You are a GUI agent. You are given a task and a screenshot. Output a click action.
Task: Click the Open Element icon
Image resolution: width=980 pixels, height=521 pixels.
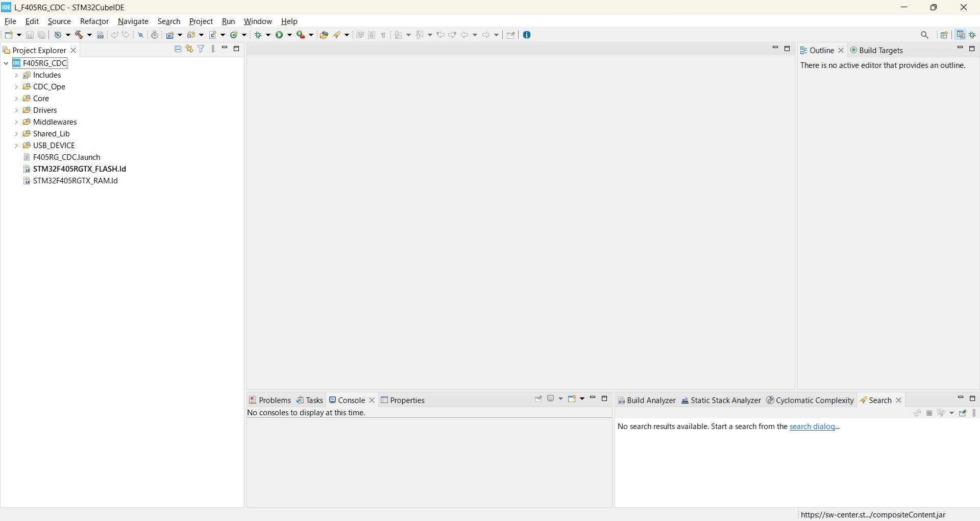tap(324, 35)
